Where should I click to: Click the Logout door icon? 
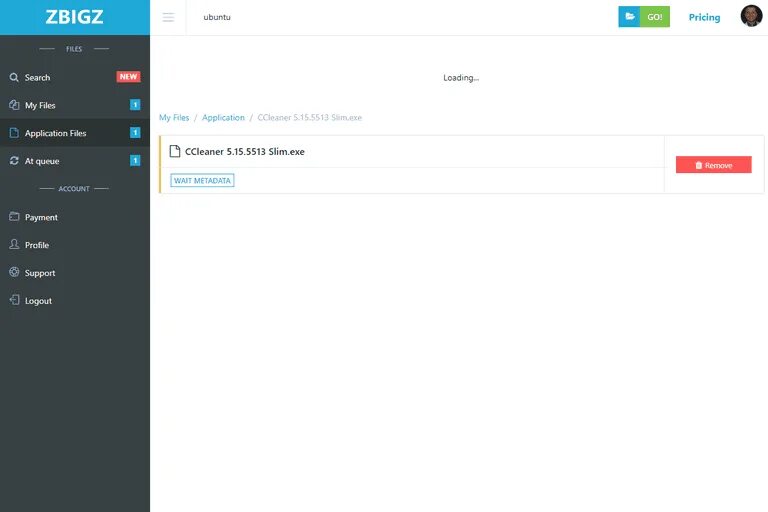coord(14,300)
